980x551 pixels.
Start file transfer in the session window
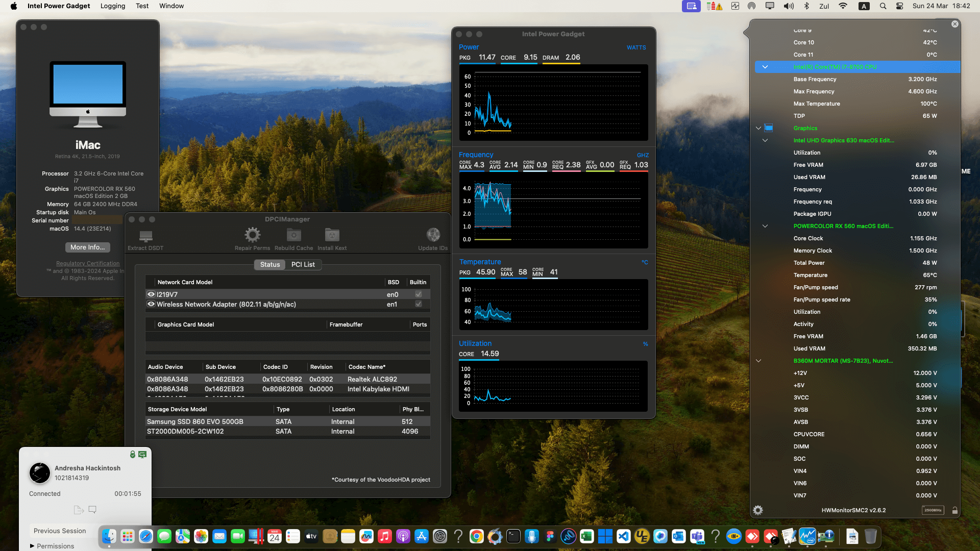click(79, 509)
